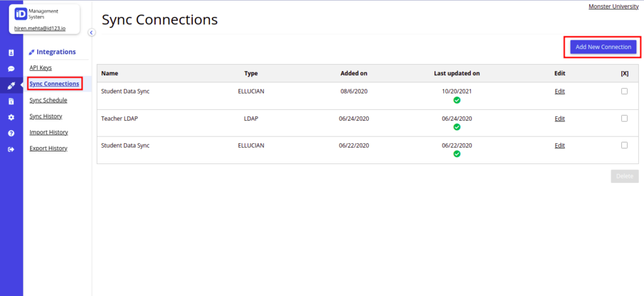Check the box for 06/22/2020 Student Data Sync

625,145
